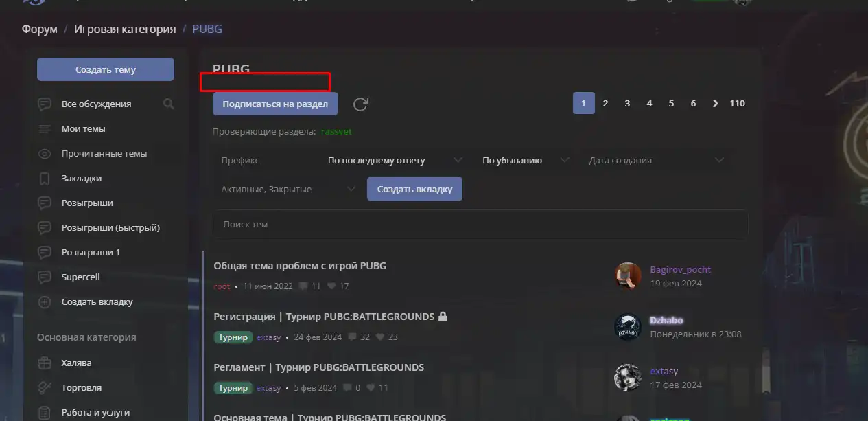The image size is (868, 421).
Task: Select the Розыгрыши tab in the sidebar
Action: coord(87,203)
